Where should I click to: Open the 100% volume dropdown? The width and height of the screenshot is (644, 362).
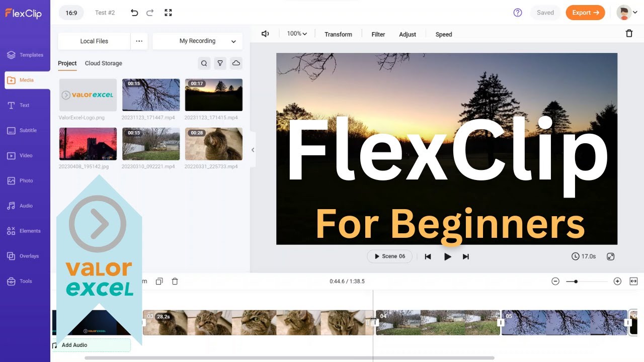tap(297, 34)
